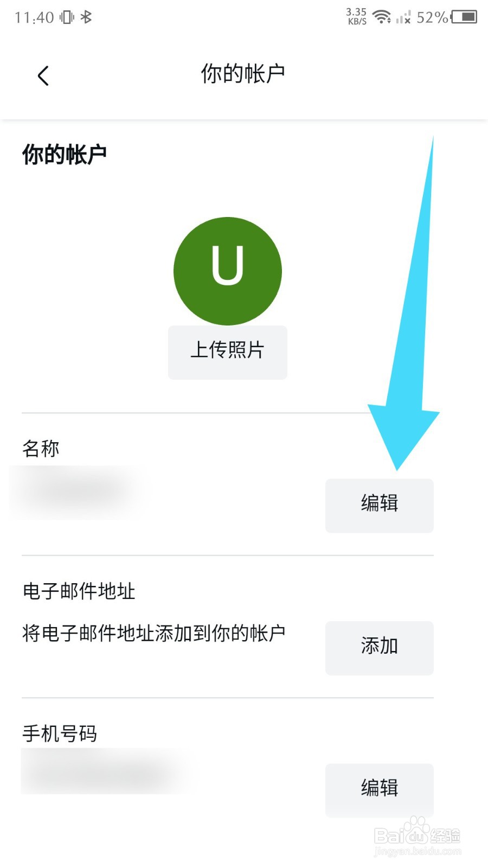Tap the green U profile avatar

point(228,271)
